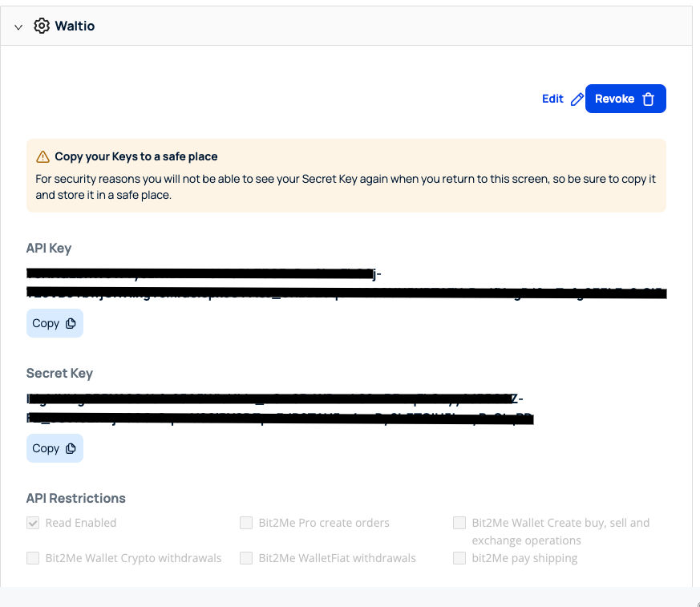This screenshot has height=607, width=700.
Task: Open the Edit link for this key
Action: tap(552, 99)
